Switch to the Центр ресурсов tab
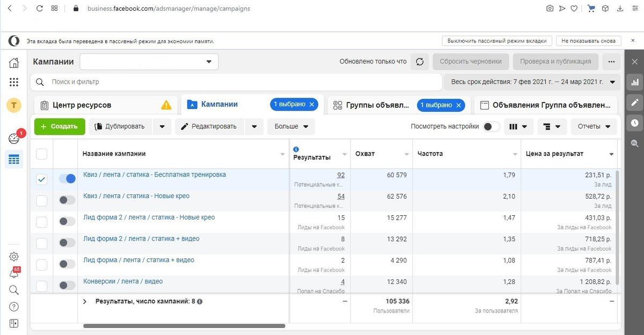Viewport: 644px width, 335px height. pos(105,105)
